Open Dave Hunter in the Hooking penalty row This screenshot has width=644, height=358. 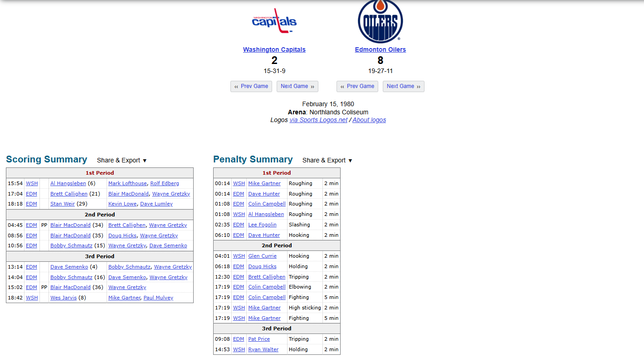tap(264, 235)
